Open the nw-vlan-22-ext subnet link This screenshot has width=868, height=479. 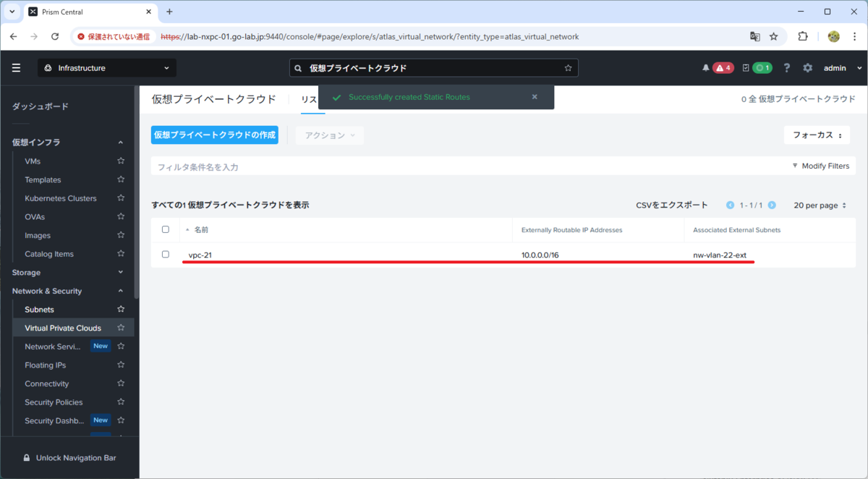point(720,255)
